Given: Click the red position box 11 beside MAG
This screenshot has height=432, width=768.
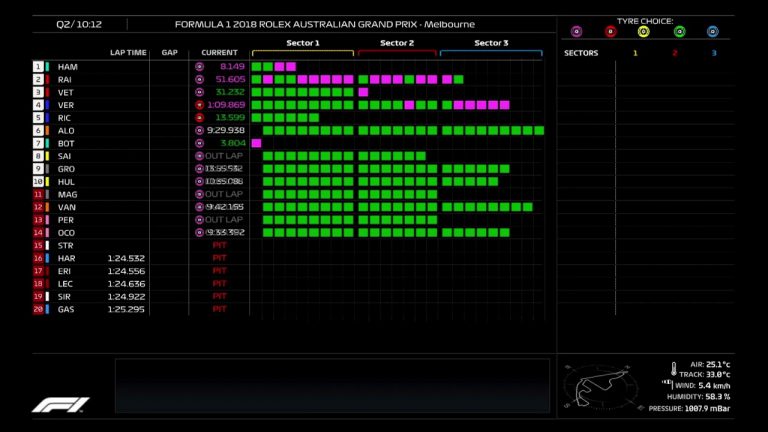Looking at the screenshot, I should 38,194.
